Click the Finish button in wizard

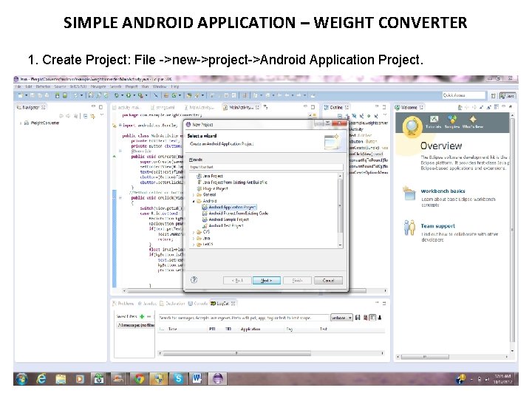[297, 281]
